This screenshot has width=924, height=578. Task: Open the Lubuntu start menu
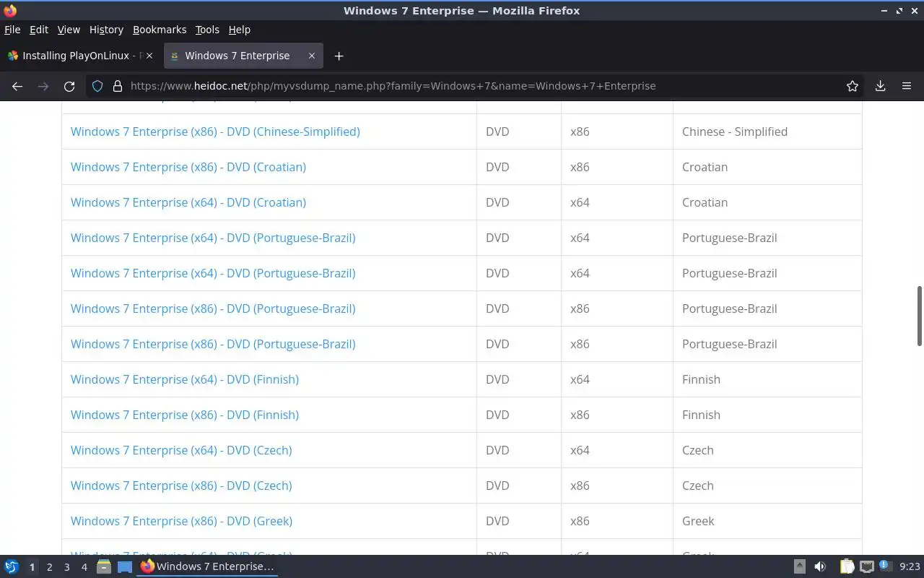(12, 566)
